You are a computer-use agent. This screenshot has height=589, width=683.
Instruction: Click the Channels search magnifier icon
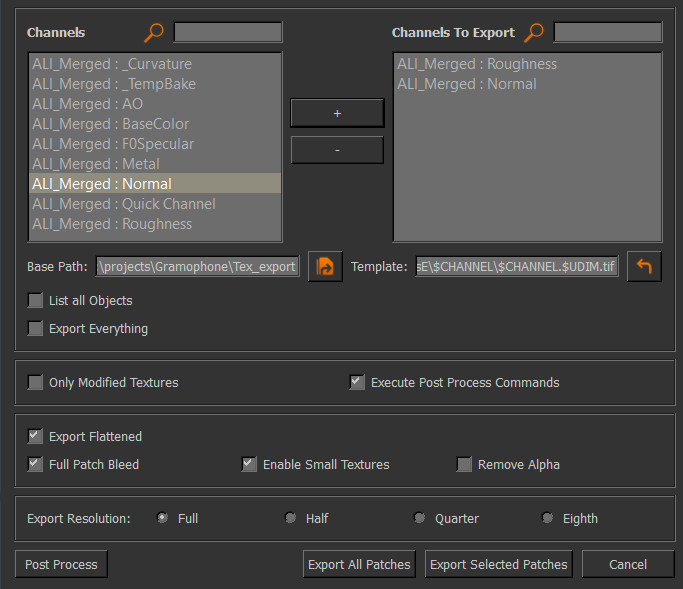pyautogui.click(x=153, y=33)
